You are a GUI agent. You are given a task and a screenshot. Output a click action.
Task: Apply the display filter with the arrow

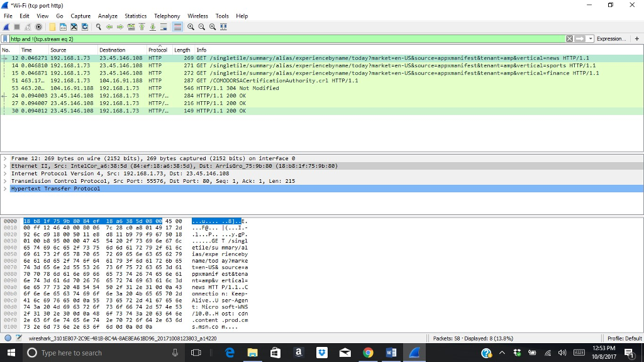[580, 39]
